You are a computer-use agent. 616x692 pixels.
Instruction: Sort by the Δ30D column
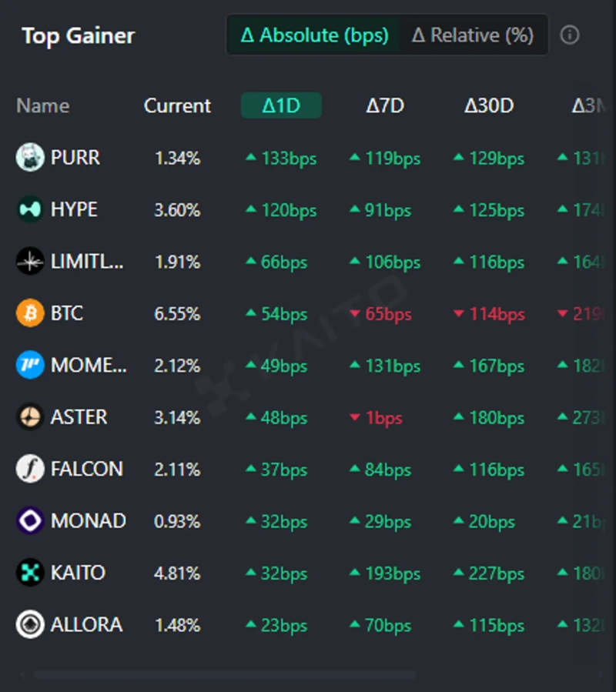click(489, 105)
